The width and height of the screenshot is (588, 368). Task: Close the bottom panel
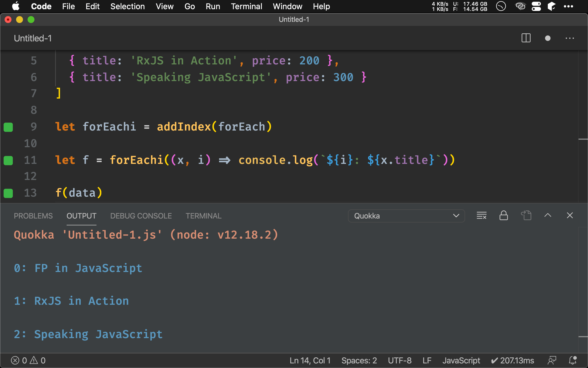coord(570,215)
